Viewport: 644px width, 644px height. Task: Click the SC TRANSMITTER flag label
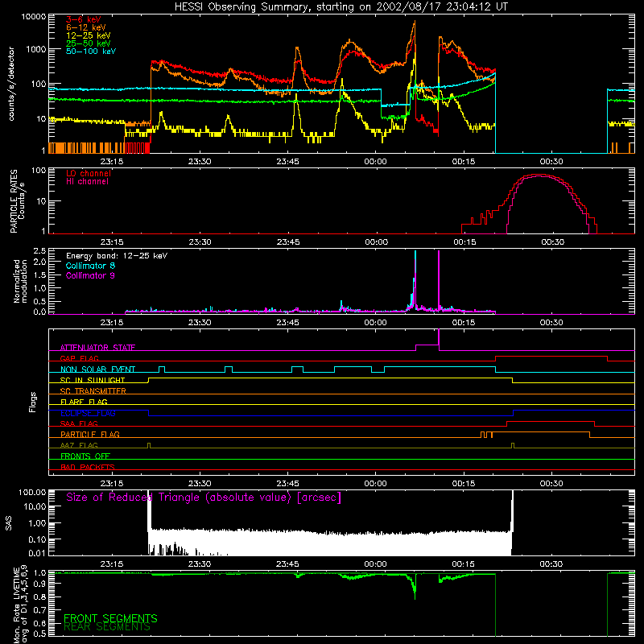pyautogui.click(x=93, y=390)
